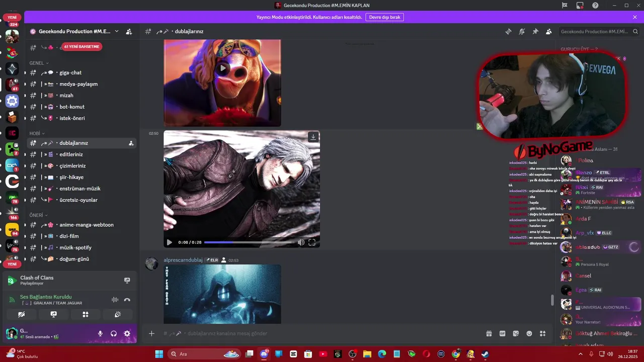Click 'Devre dışı bırak' streamer mode button
Viewport: 644px width, 362px height.
click(385, 17)
